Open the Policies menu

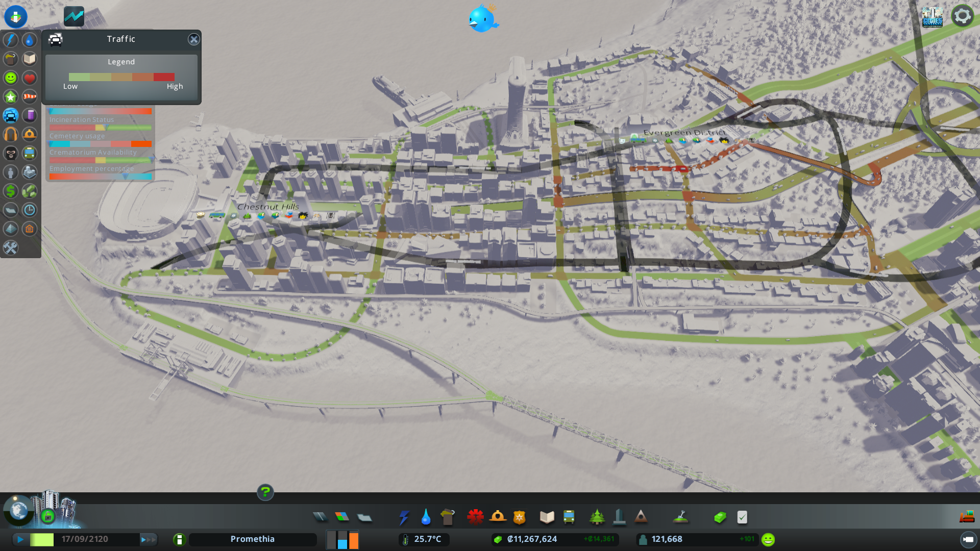(x=742, y=517)
